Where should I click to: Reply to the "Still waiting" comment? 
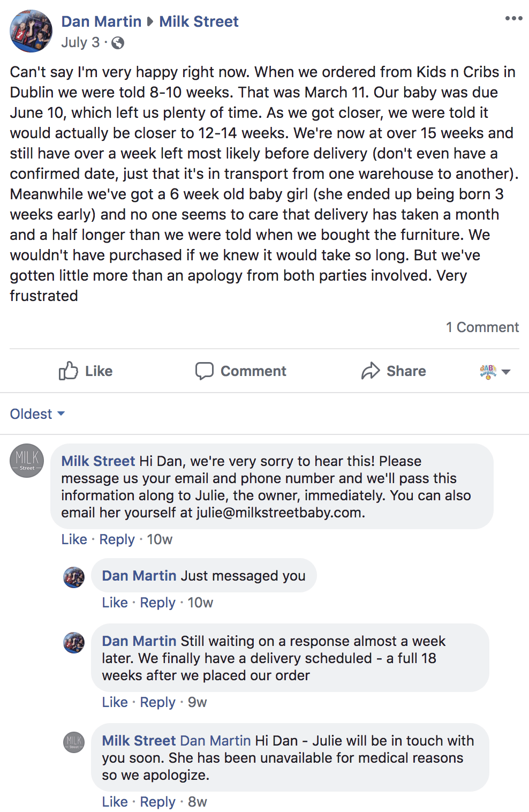coord(157,702)
